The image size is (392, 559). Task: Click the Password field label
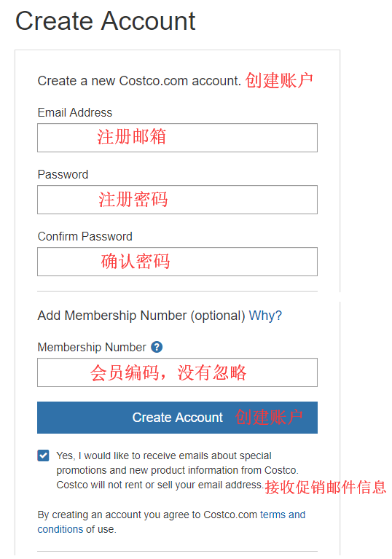(x=63, y=174)
